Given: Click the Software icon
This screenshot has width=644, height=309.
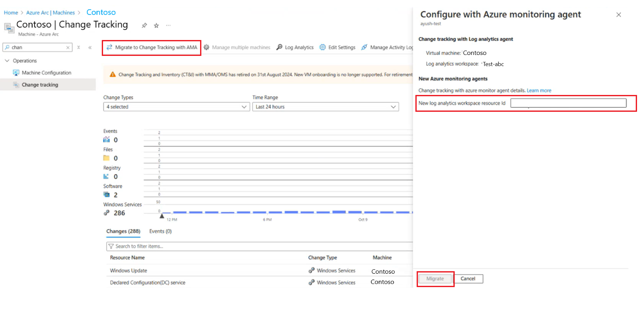Looking at the screenshot, I should pos(107,195).
